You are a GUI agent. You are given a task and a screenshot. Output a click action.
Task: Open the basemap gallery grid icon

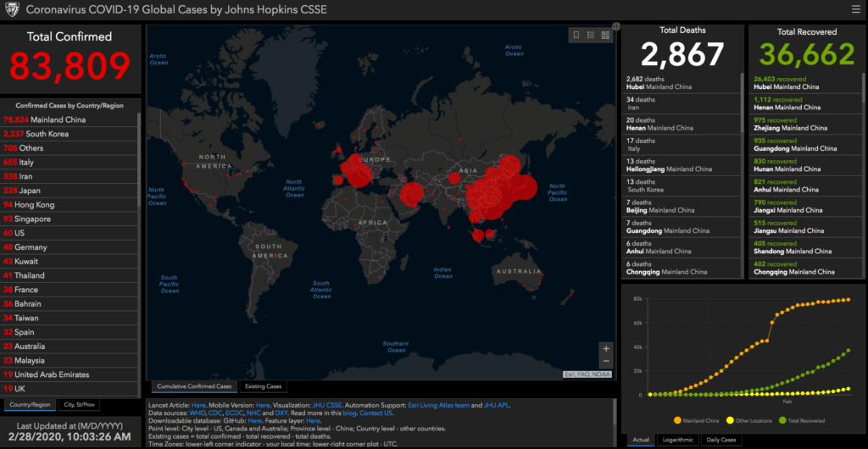[x=605, y=35]
